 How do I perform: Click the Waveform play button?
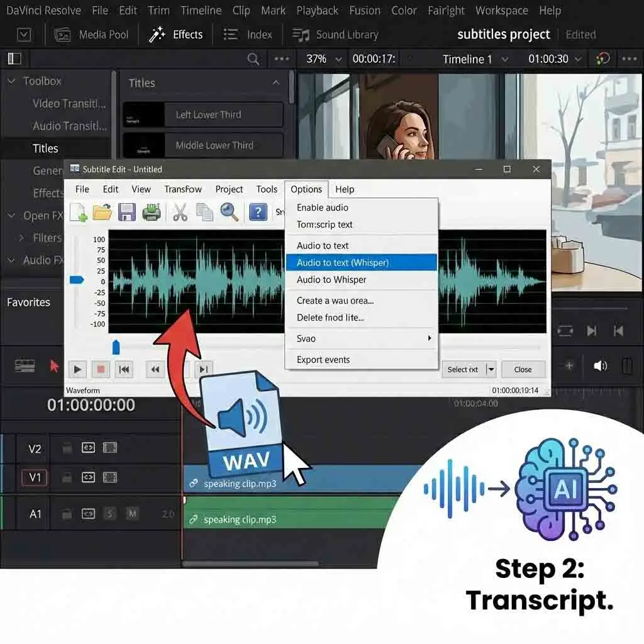(x=77, y=369)
